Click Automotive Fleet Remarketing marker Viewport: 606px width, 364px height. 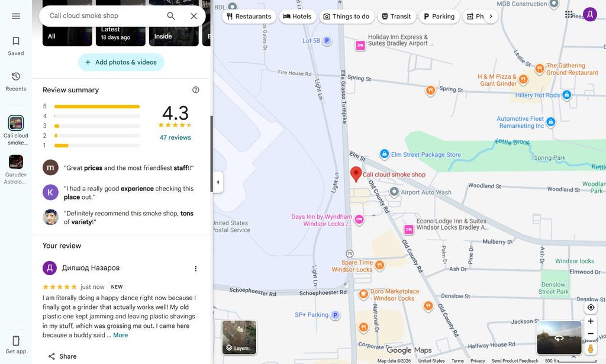(551, 122)
